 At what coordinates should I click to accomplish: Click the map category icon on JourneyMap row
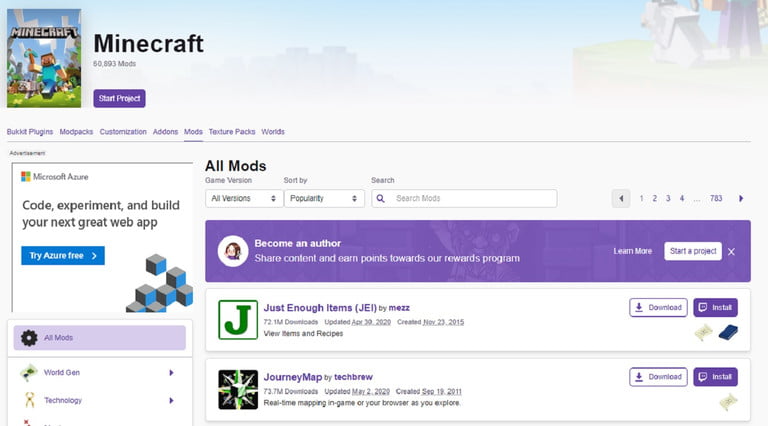728,402
